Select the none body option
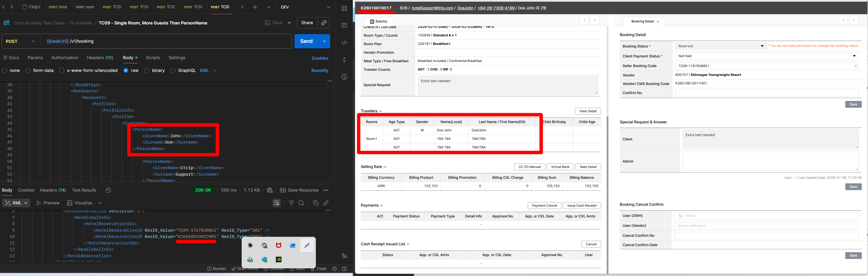This screenshot has height=276, width=868. (5, 70)
